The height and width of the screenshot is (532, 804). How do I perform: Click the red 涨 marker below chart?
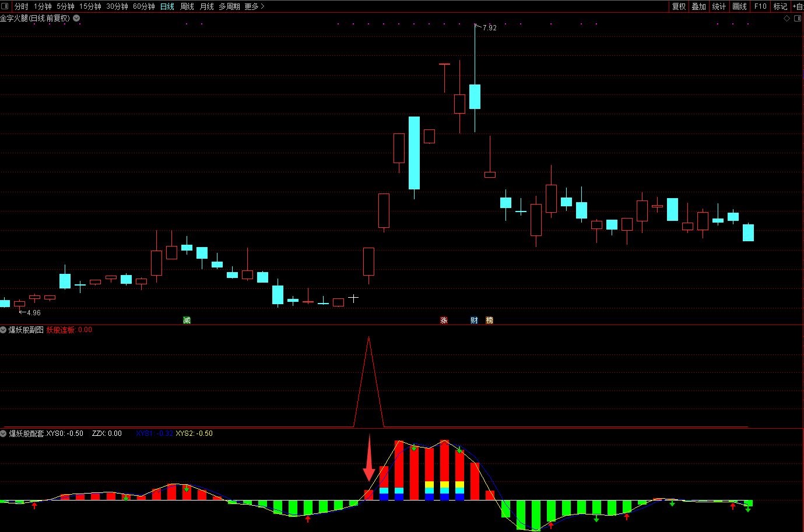(x=444, y=320)
